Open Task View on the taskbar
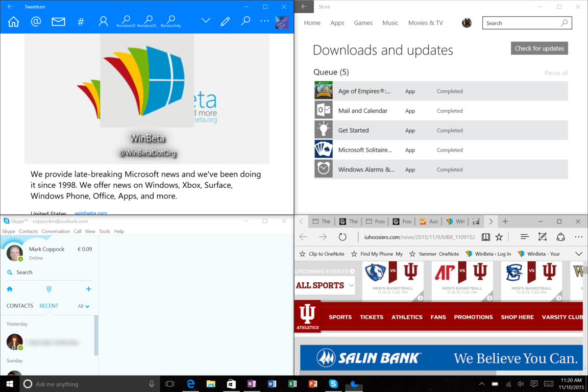Image resolution: width=588 pixels, height=392 pixels. 170,384
